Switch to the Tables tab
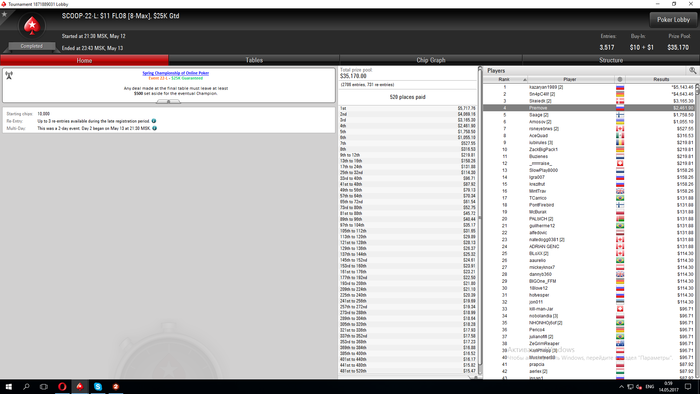700x394 pixels. [x=254, y=60]
